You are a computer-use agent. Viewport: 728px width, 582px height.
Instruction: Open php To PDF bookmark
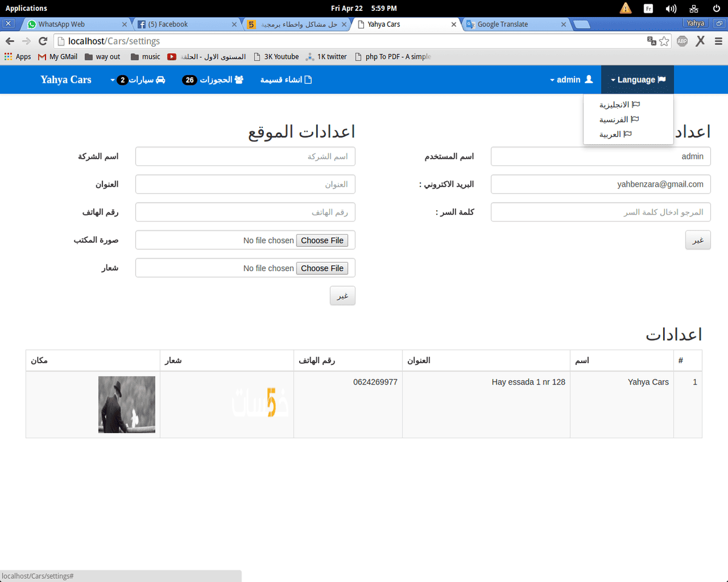[x=393, y=56]
